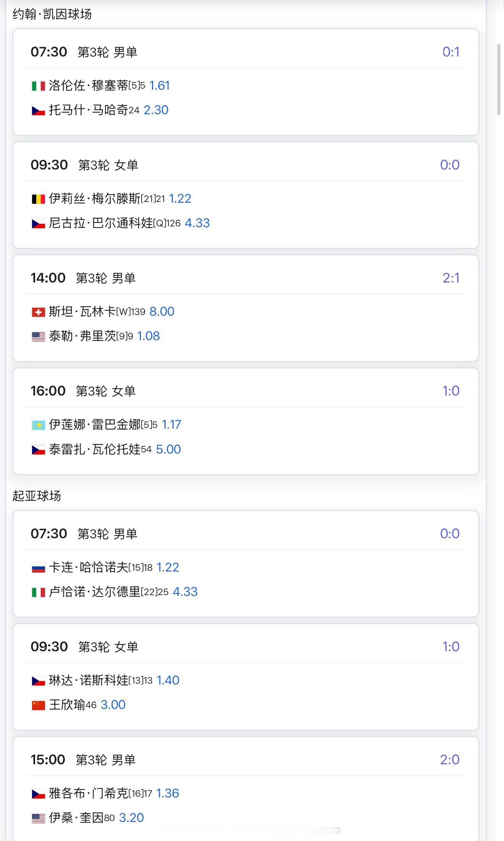Open 卢恰诺·达尔德里 player link
This screenshot has width=504, height=841.
95,592
